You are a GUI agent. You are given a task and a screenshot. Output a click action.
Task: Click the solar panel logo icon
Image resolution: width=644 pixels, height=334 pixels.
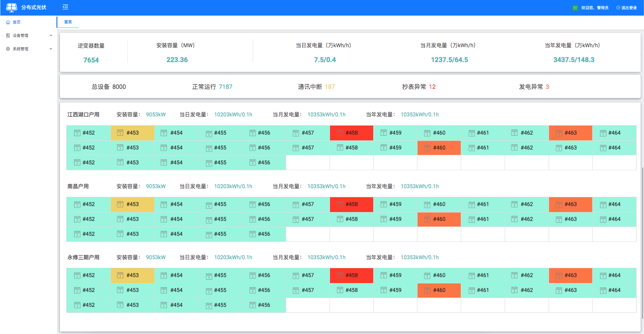[12, 7]
